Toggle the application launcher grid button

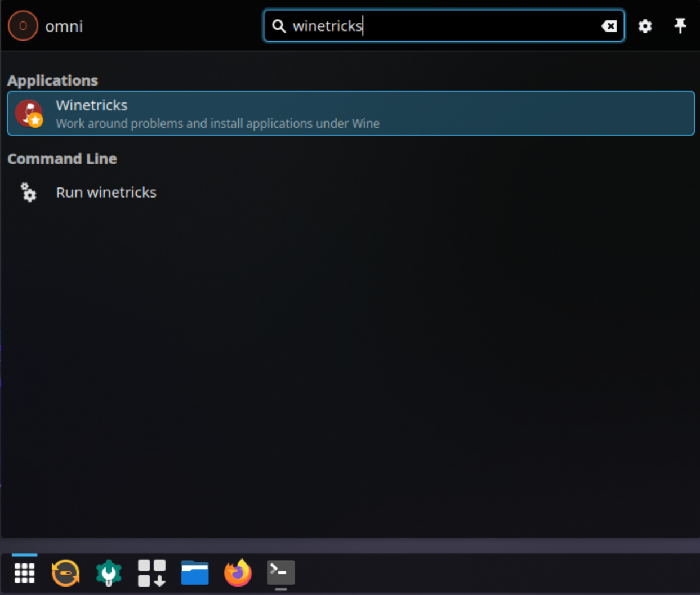pyautogui.click(x=24, y=573)
